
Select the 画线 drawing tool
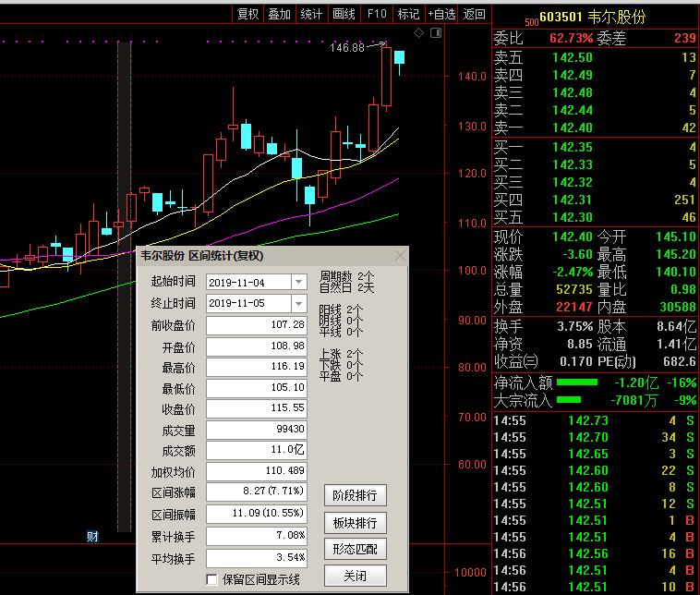click(344, 14)
